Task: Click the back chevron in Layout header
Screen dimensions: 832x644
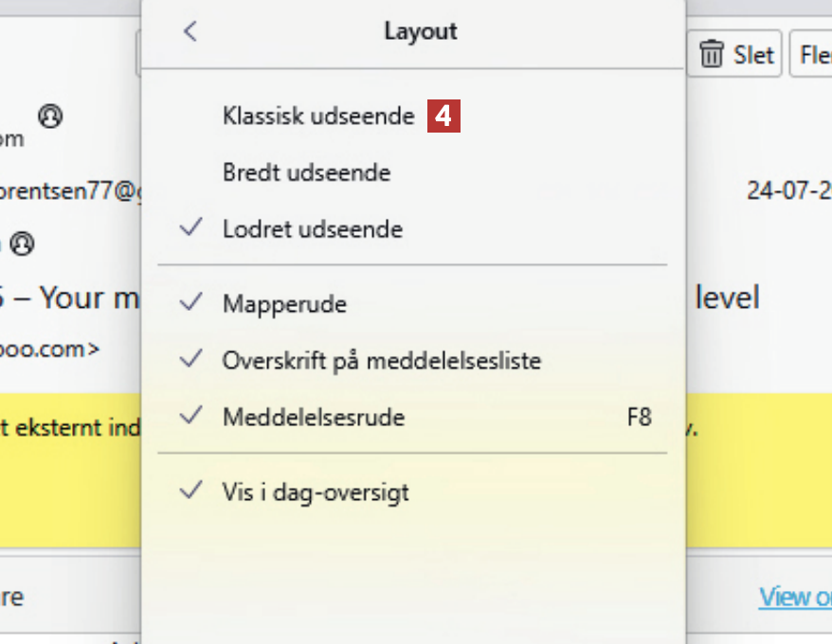Action: click(190, 31)
